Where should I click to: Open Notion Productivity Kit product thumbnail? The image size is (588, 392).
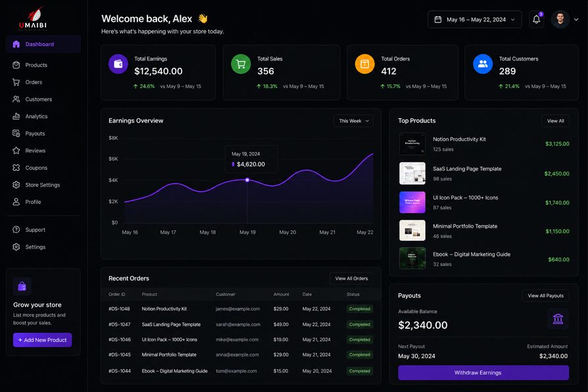tap(412, 143)
